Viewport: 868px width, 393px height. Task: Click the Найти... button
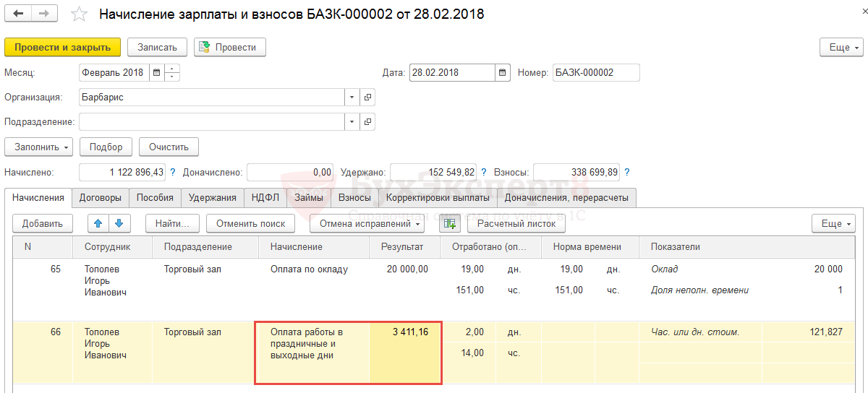coord(172,223)
